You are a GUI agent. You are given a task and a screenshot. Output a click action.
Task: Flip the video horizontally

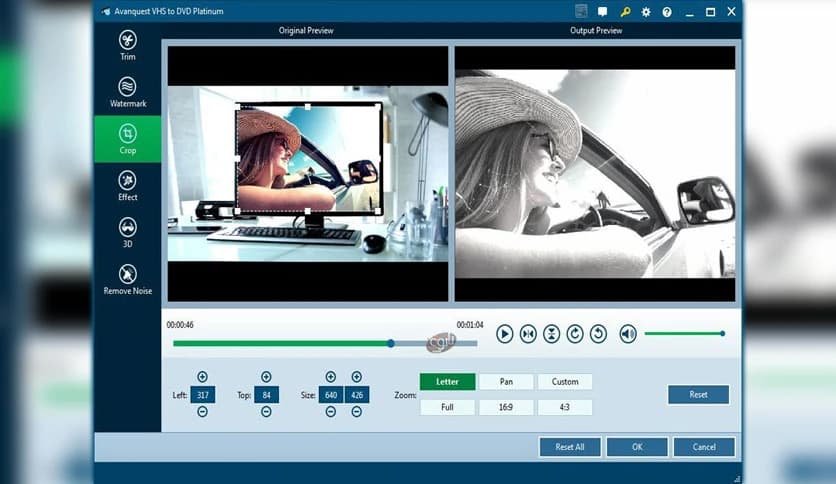tap(528, 334)
